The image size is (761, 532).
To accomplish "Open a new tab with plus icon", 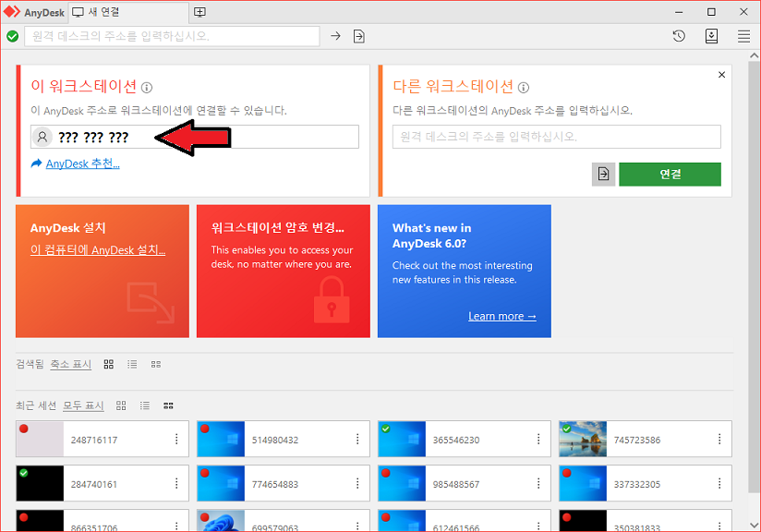I will [200, 12].
